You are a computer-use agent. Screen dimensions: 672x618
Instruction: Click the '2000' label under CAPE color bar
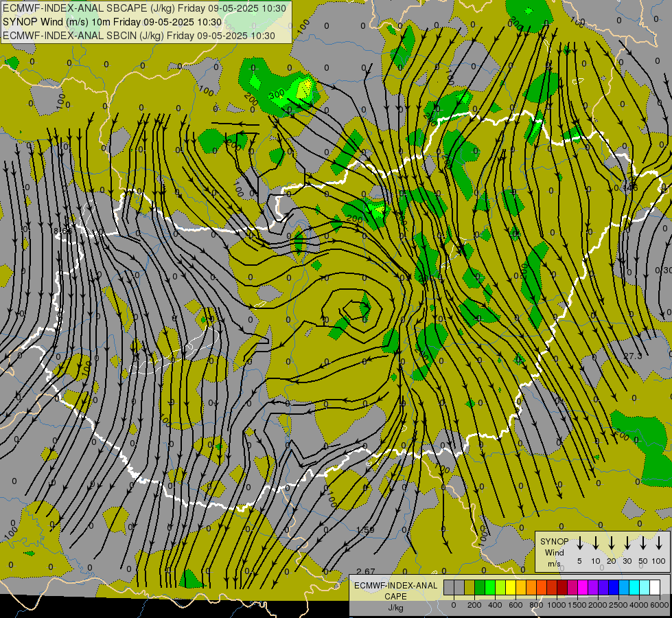(598, 605)
